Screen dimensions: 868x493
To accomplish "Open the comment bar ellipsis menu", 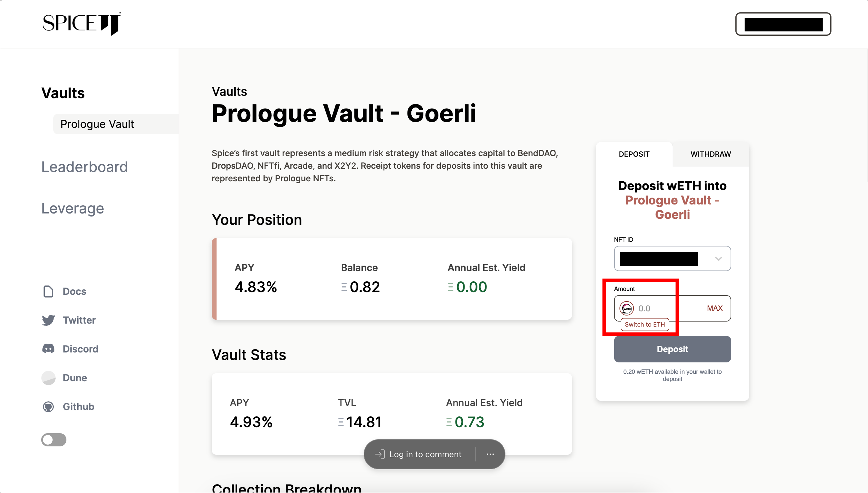I will [490, 454].
